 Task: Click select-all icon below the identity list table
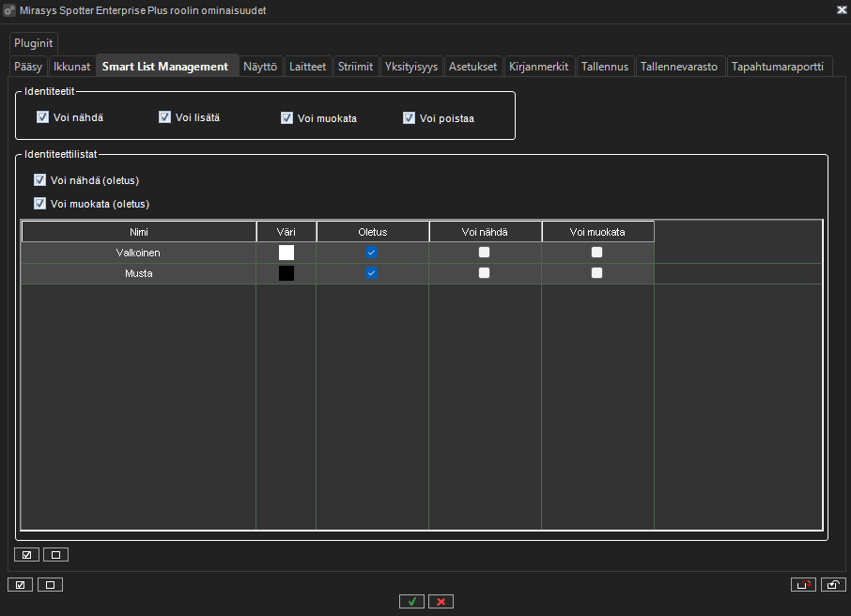coord(27,555)
